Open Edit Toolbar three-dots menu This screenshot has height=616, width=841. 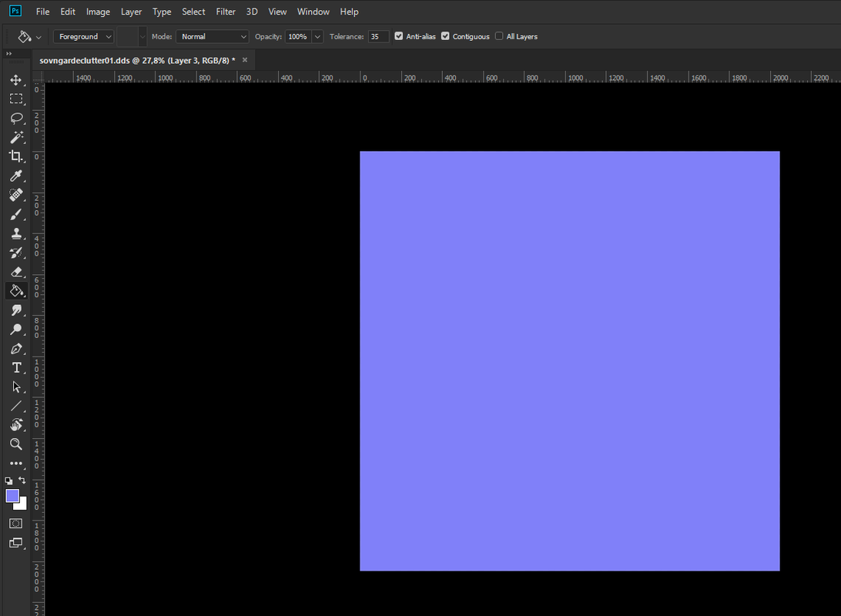[x=16, y=464]
